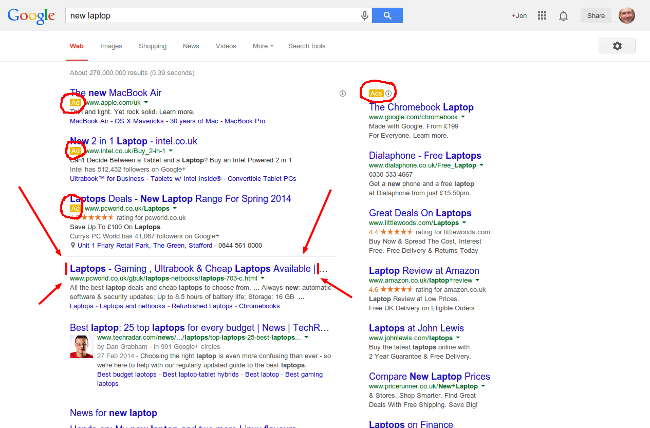Expand arrow next to www.intel.co.uk/Buy_2-in-1

tap(171, 151)
